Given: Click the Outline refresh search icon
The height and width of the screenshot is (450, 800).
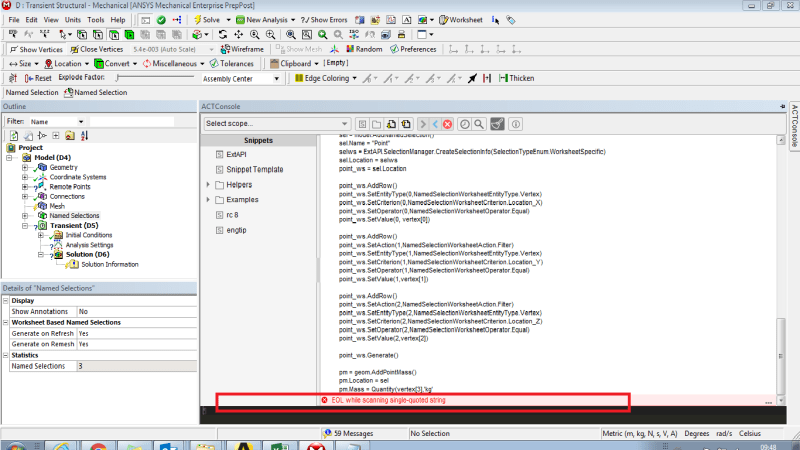Looking at the screenshot, I should (x=14, y=136).
